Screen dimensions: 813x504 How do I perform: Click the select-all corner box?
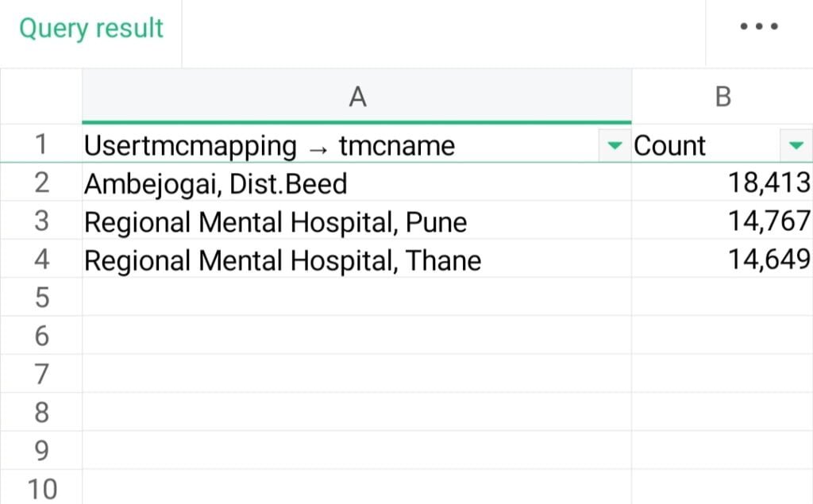coord(41,97)
